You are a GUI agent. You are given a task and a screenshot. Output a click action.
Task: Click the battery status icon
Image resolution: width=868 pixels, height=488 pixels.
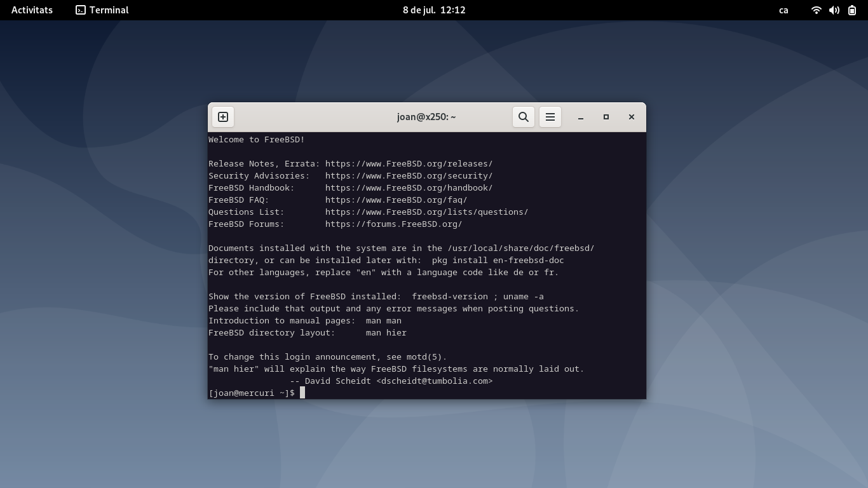pos(852,10)
